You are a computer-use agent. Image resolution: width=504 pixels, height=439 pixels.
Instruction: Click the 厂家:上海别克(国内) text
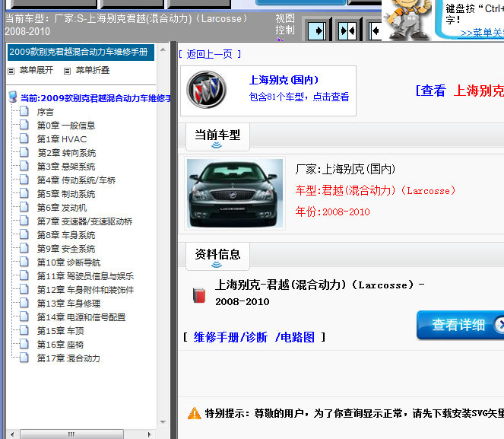pos(345,169)
